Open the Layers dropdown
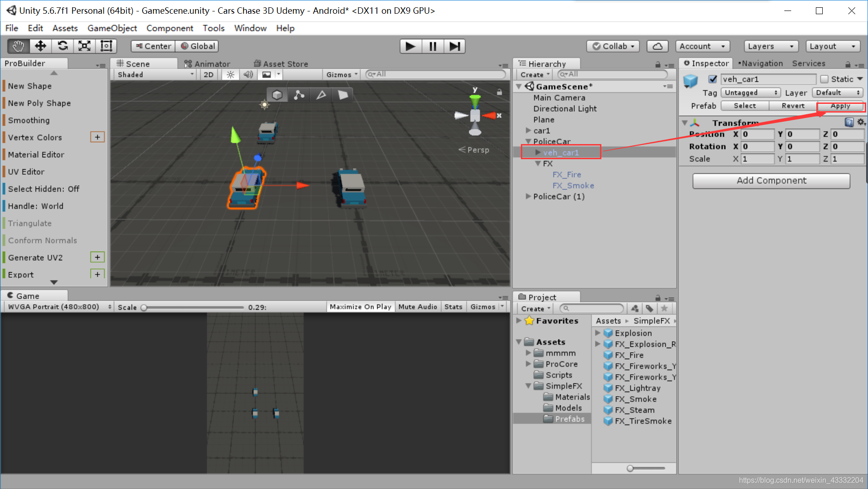This screenshot has height=489, width=868. (x=771, y=46)
